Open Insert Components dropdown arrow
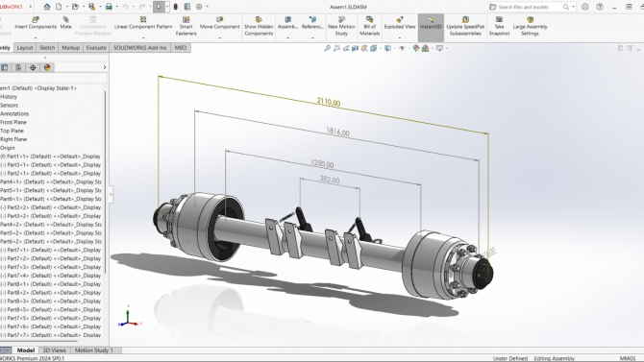Screen dimensions: 644x362 click(x=36, y=37)
